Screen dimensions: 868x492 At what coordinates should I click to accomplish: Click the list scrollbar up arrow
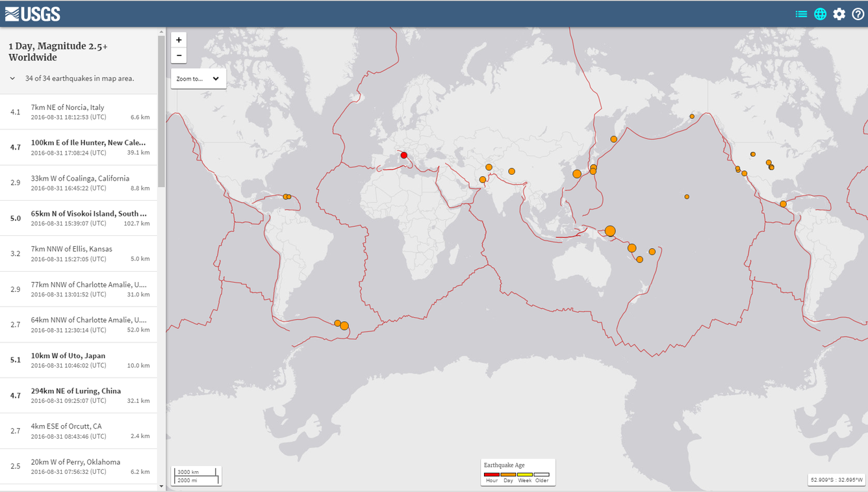[162, 31]
